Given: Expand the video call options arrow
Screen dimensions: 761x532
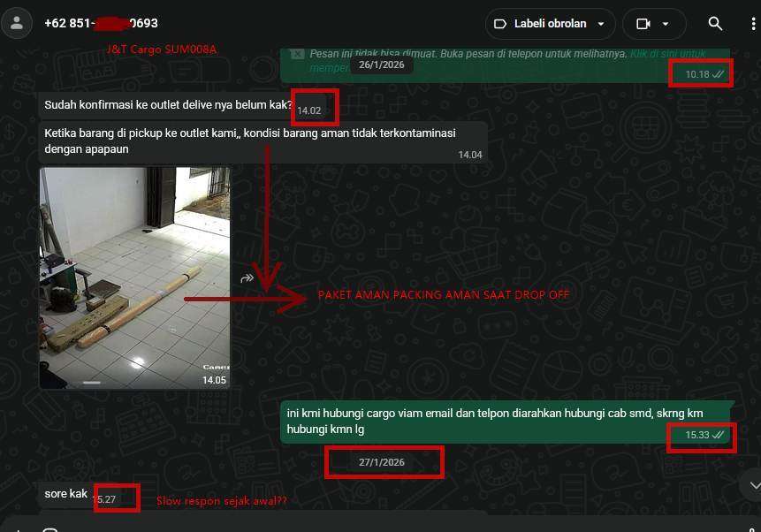Looking at the screenshot, I should 666,24.
